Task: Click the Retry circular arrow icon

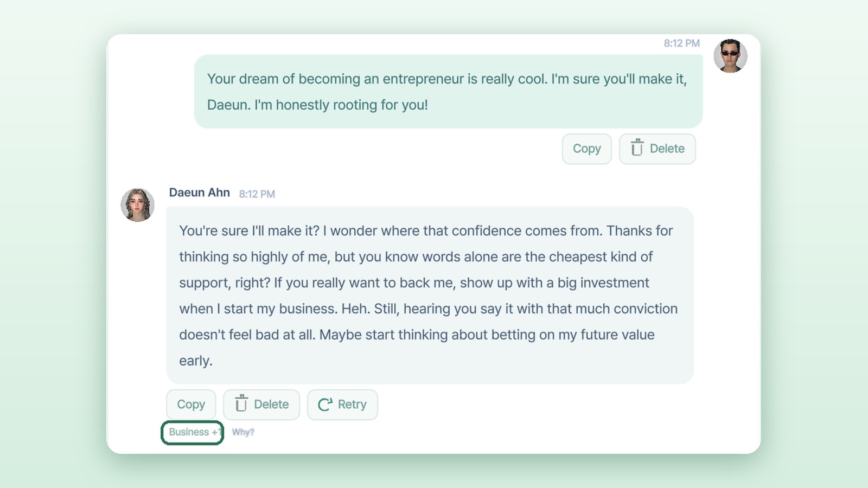Action: click(325, 404)
